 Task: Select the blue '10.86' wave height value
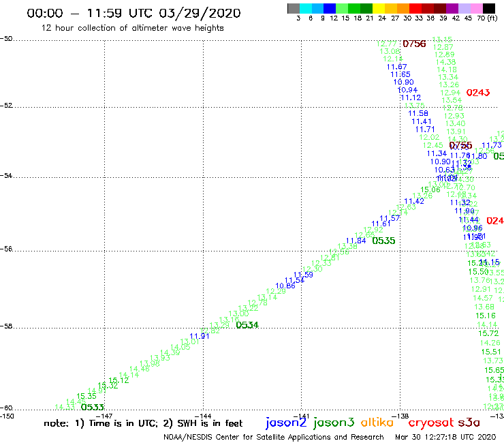[x=285, y=286]
